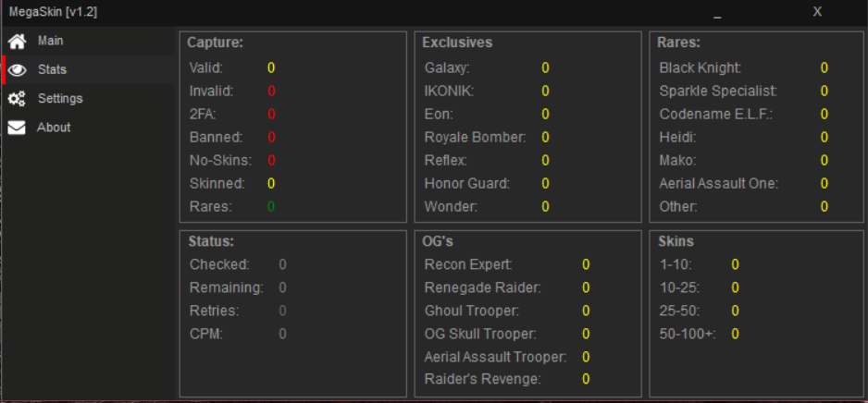
Task: Click the MegaSkin [v1.2] title text
Action: 54,12
